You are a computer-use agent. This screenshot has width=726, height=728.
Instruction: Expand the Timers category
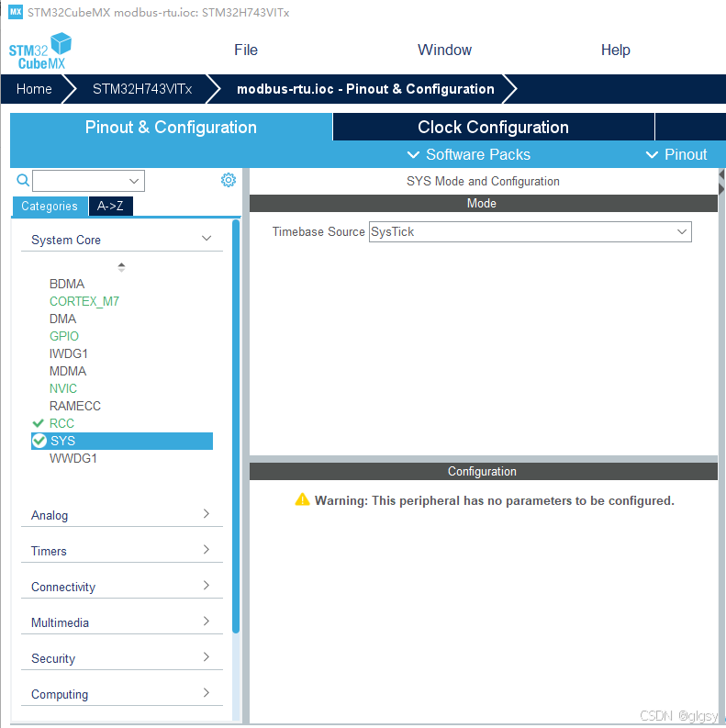click(122, 551)
